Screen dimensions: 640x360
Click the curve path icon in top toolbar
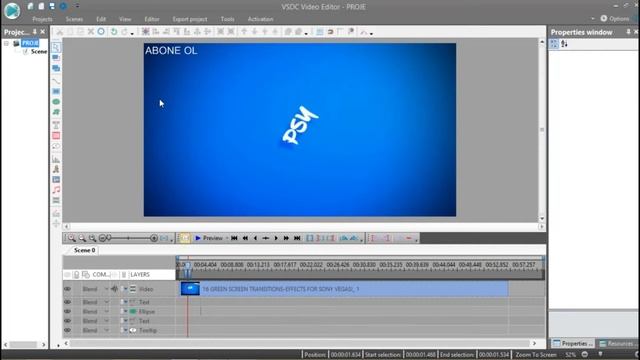363,32
